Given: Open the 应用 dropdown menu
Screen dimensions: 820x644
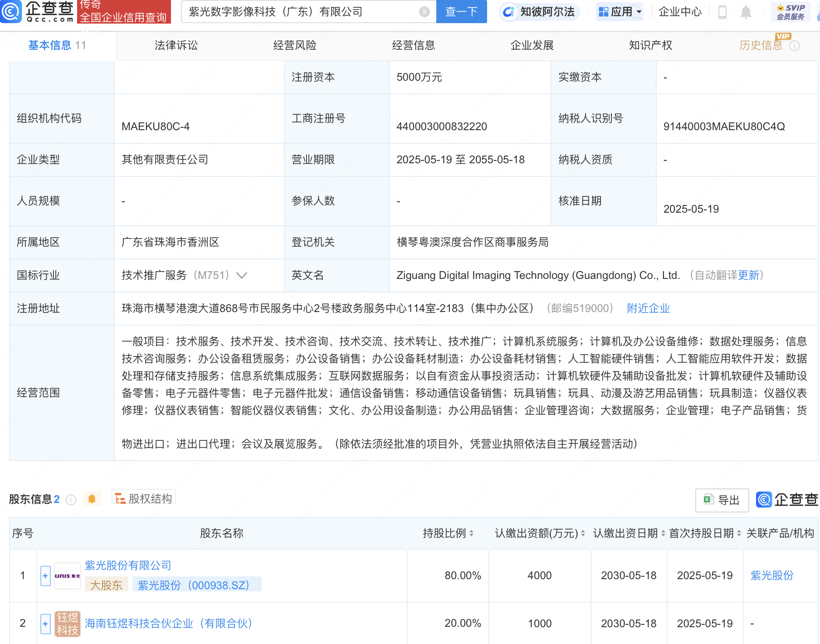Looking at the screenshot, I should (620, 12).
